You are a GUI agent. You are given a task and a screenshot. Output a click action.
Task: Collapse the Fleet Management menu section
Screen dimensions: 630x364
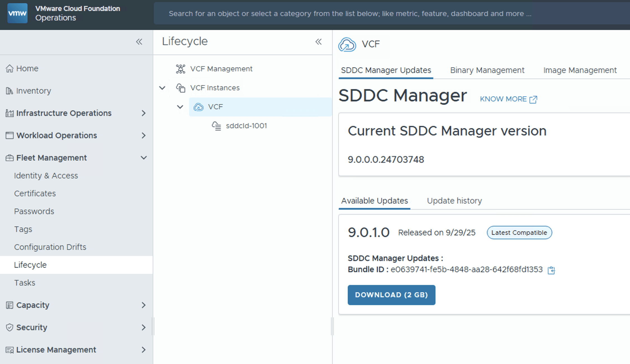click(144, 158)
